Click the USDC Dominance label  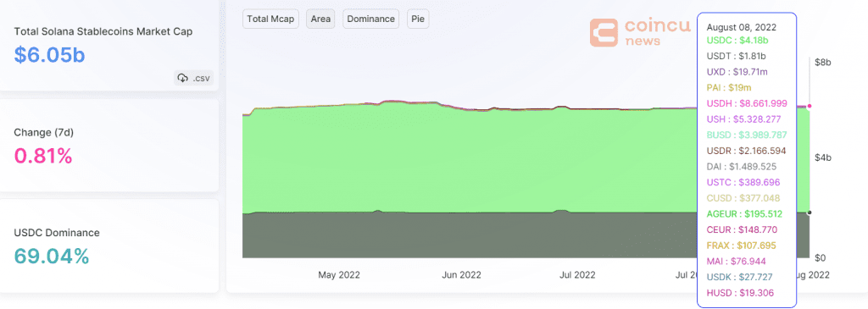57,233
